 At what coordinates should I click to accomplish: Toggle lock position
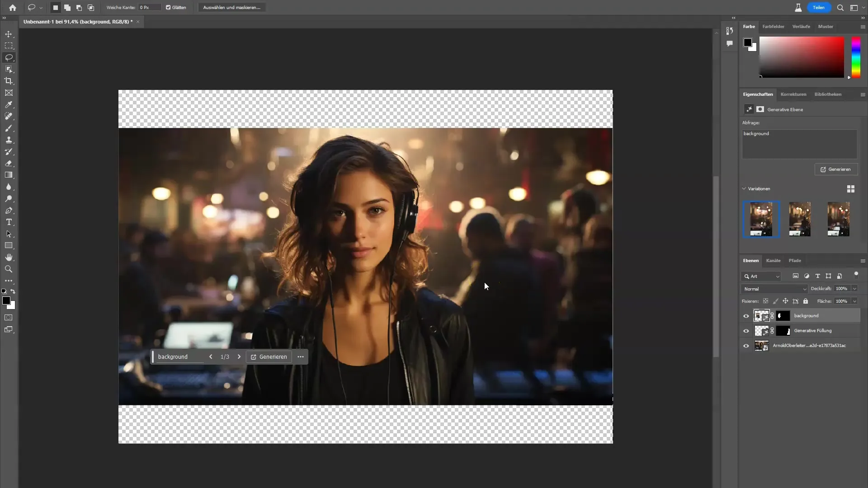(785, 301)
